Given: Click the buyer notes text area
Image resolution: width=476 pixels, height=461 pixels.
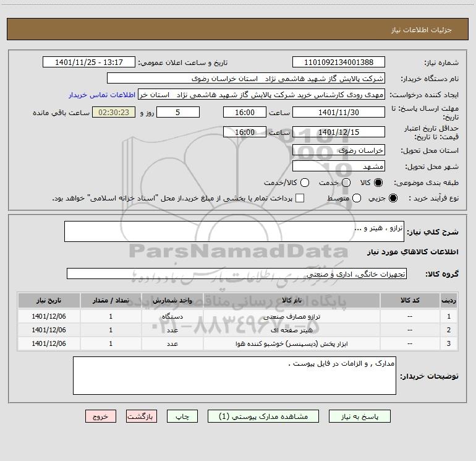Looking at the screenshot, I should point(234,376).
